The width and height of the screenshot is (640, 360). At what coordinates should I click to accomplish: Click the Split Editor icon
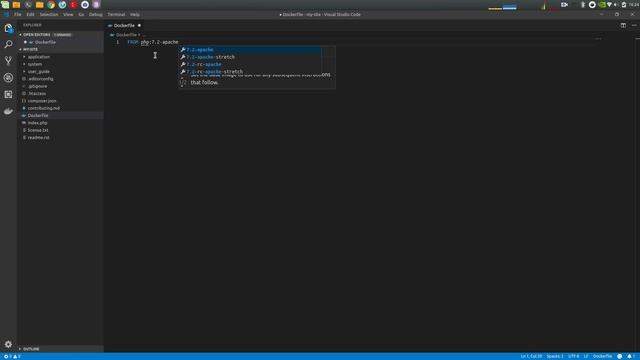[x=623, y=25]
